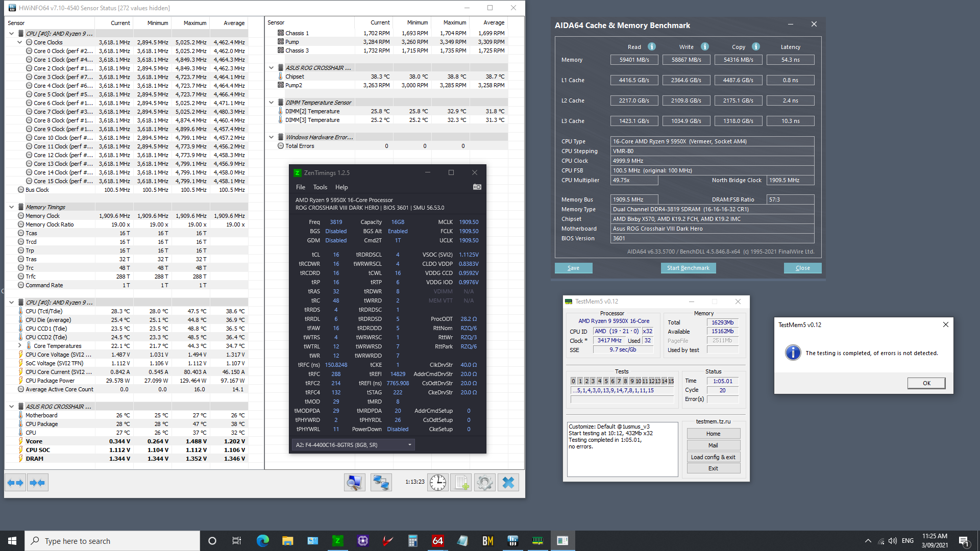
Task: Click the info icon next to Write in AIDA64
Action: coord(705,46)
